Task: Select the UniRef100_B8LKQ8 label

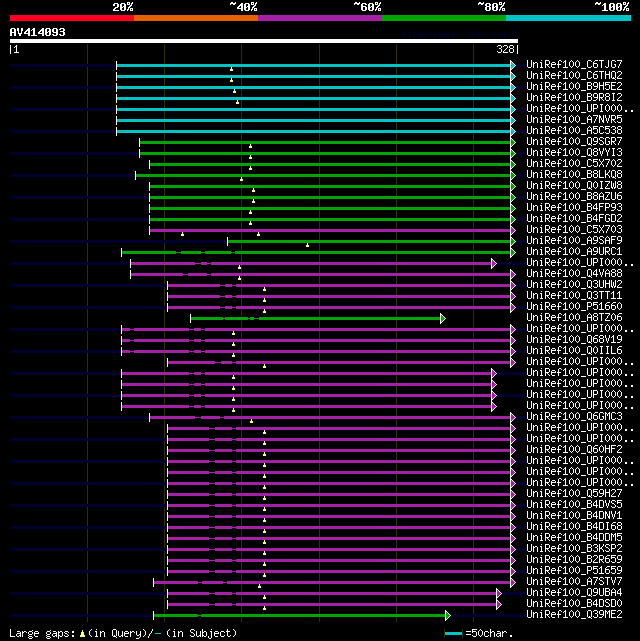Action: point(574,175)
